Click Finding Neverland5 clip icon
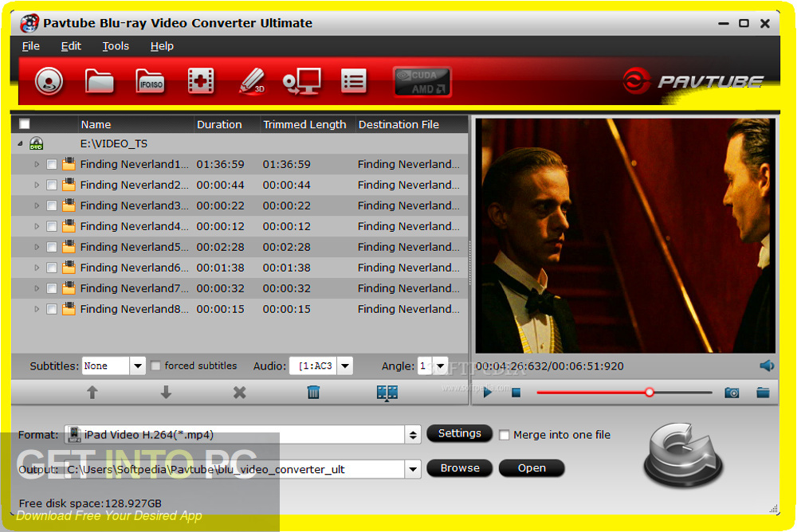 tap(69, 247)
